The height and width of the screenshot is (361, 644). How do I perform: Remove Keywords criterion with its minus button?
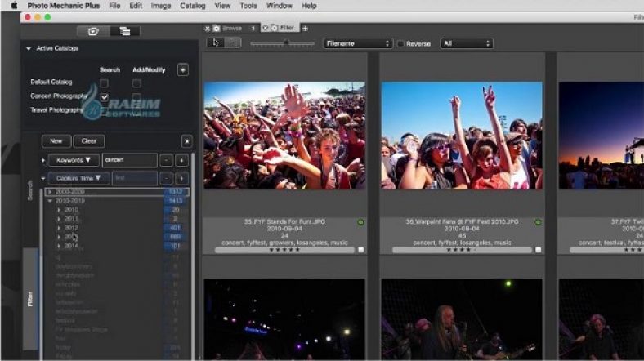[166, 160]
